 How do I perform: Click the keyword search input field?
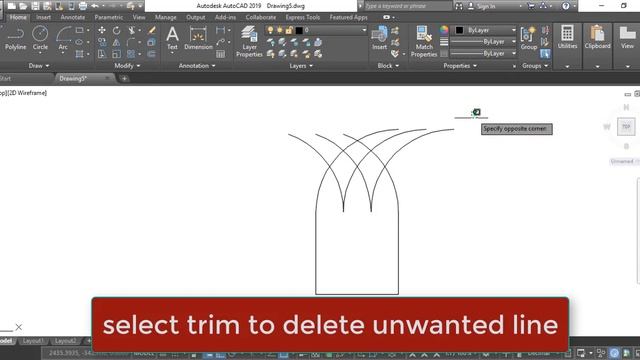click(408, 6)
